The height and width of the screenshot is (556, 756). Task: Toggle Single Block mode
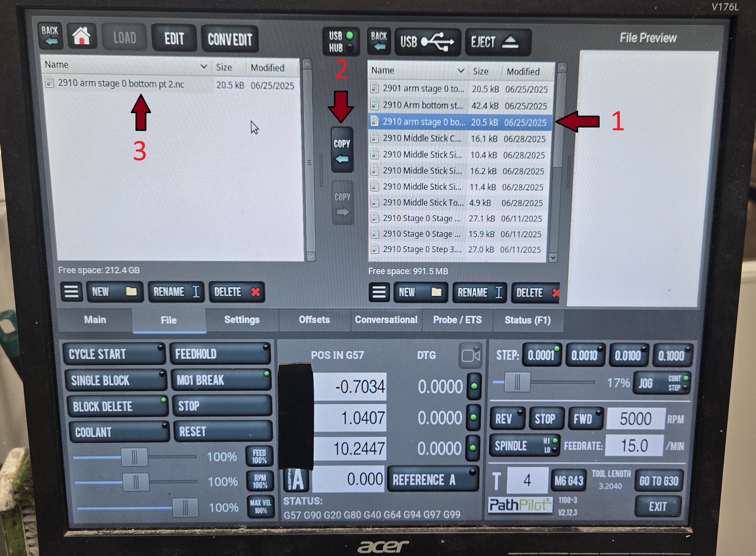(x=115, y=380)
